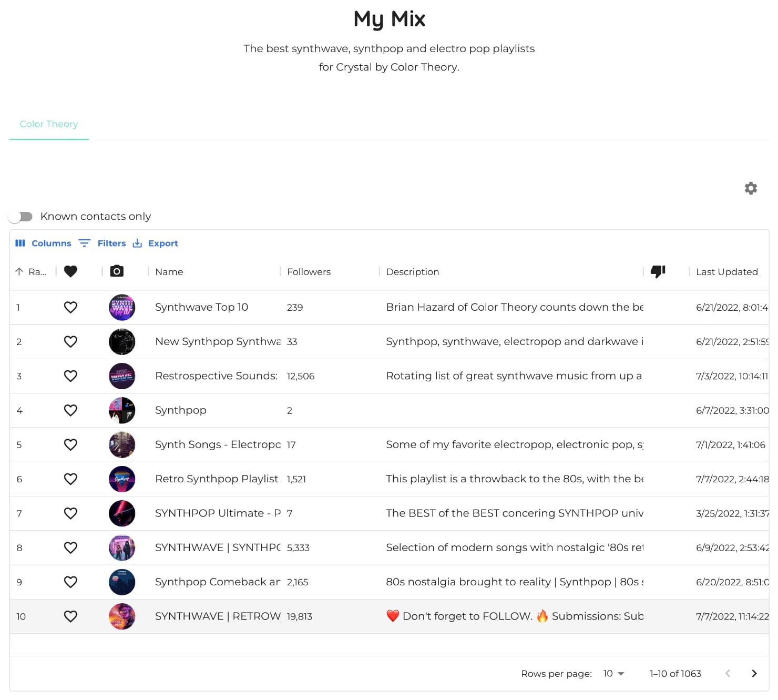Toggle the Known contacts only switch
778x700 pixels.
click(21, 217)
